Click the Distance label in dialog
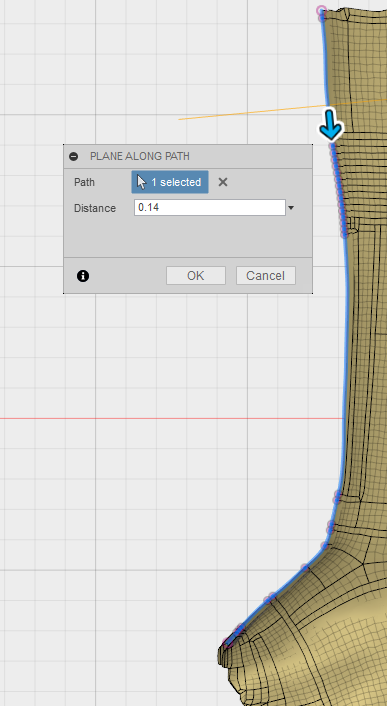This screenshot has width=387, height=706. tap(94, 208)
